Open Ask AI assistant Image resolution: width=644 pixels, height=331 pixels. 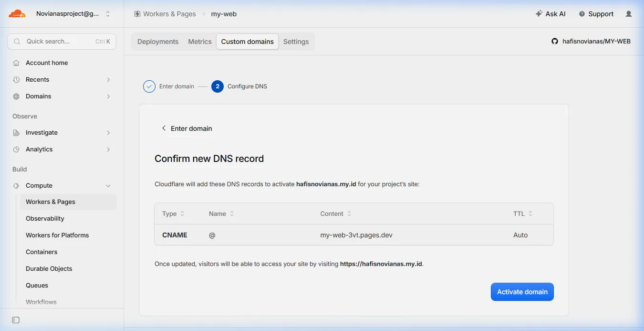coord(551,14)
